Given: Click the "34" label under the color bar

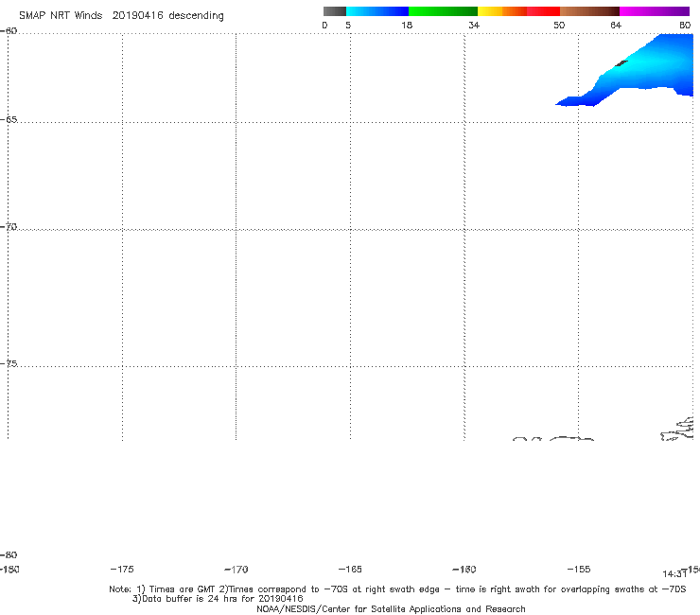Looking at the screenshot, I should 474,26.
